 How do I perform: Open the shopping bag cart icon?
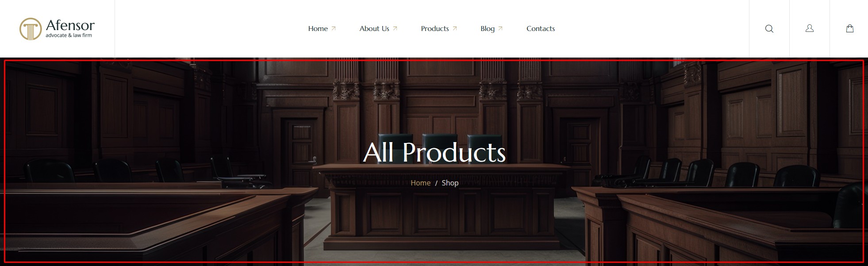click(850, 28)
